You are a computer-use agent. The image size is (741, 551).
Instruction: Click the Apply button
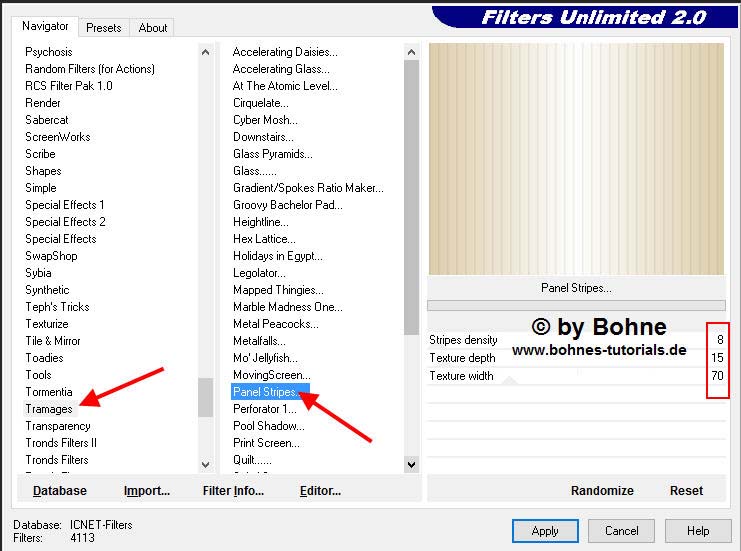click(545, 531)
